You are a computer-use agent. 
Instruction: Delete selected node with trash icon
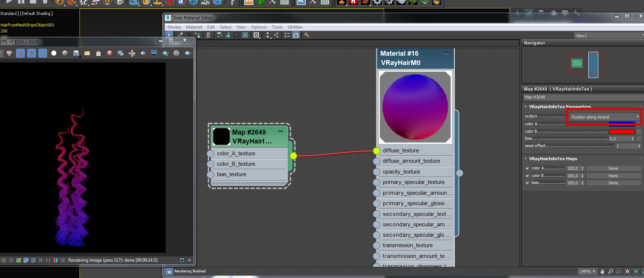(x=208, y=35)
